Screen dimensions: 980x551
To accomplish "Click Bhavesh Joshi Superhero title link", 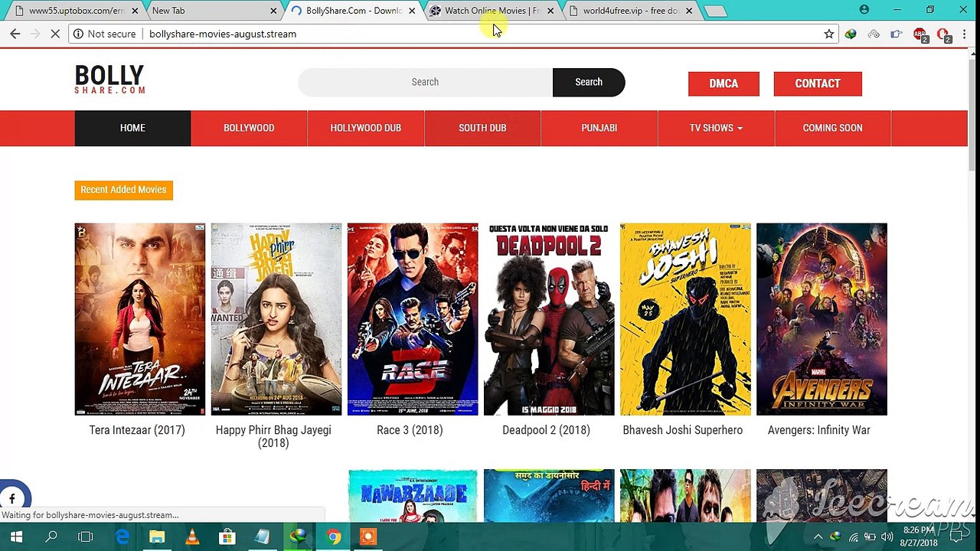I will [x=682, y=430].
